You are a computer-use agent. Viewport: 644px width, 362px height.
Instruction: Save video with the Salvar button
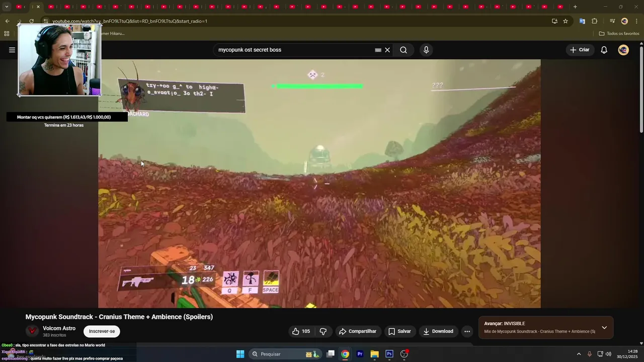pyautogui.click(x=399, y=331)
